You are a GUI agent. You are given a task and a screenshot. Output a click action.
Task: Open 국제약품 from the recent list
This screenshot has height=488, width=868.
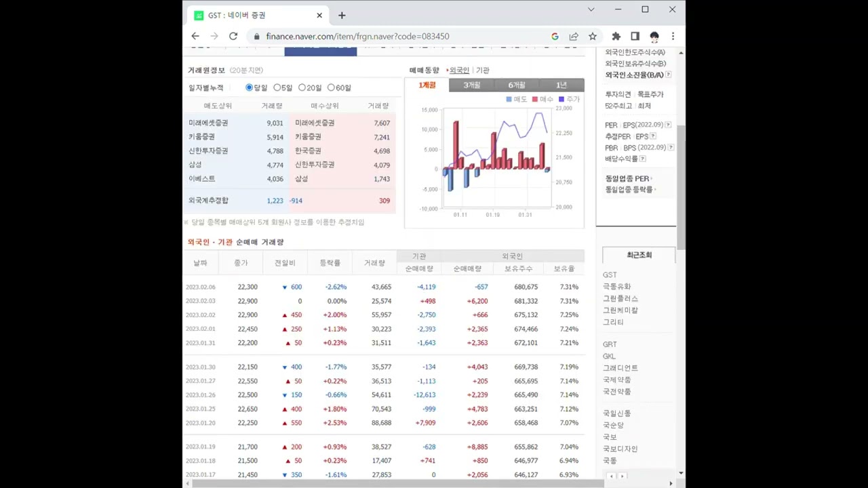(616, 380)
